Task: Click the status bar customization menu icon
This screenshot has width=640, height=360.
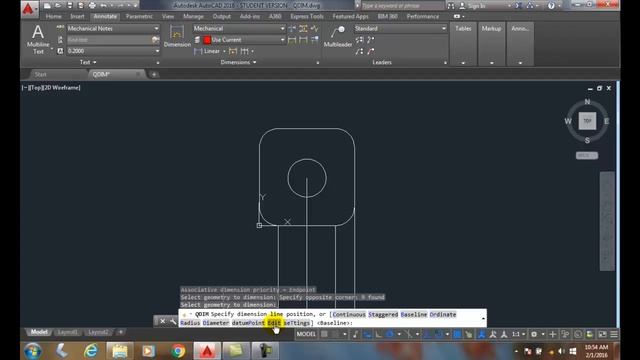Action: (613, 334)
